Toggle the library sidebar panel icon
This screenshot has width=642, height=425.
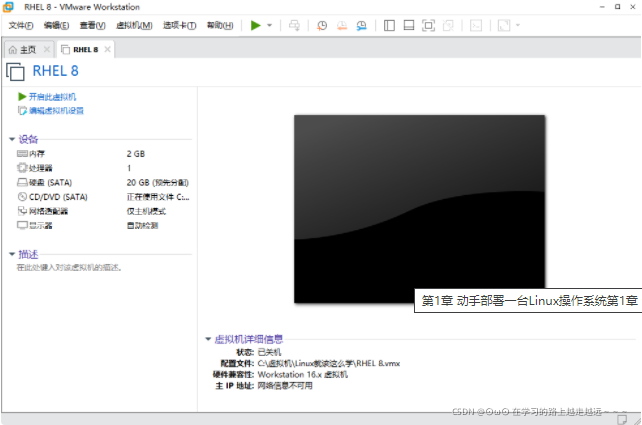[389, 25]
